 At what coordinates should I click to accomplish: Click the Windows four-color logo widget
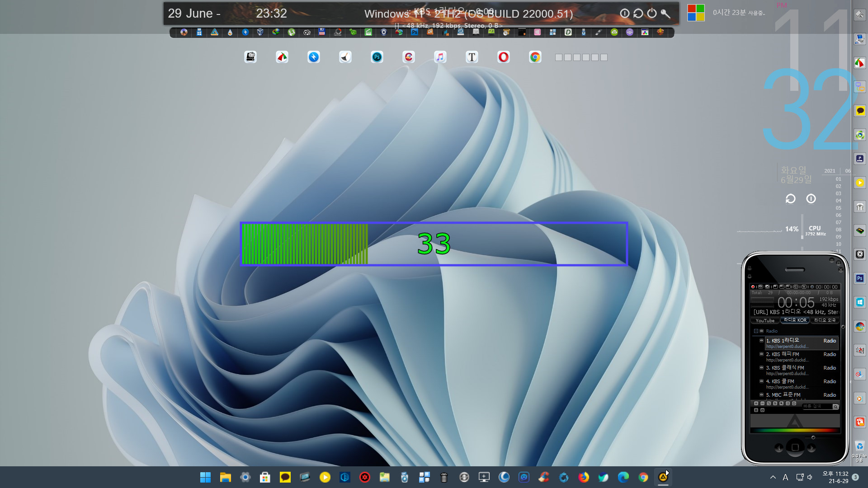(x=696, y=13)
